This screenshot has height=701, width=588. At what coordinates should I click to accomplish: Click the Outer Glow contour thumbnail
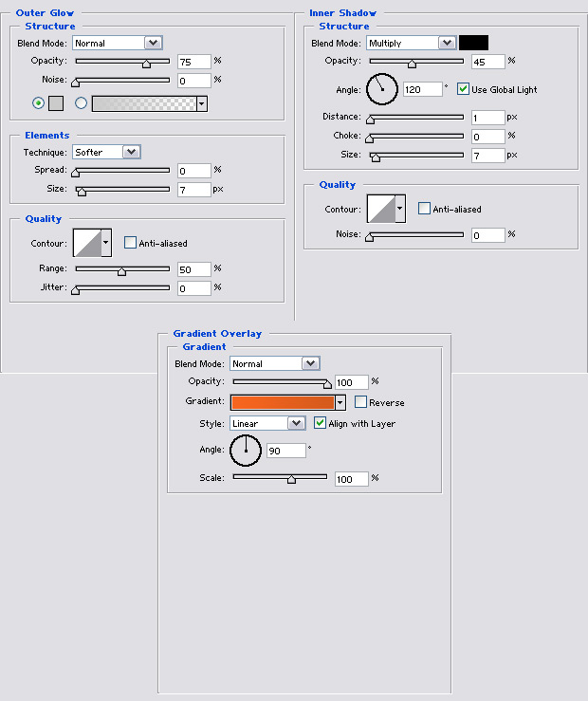(86, 243)
